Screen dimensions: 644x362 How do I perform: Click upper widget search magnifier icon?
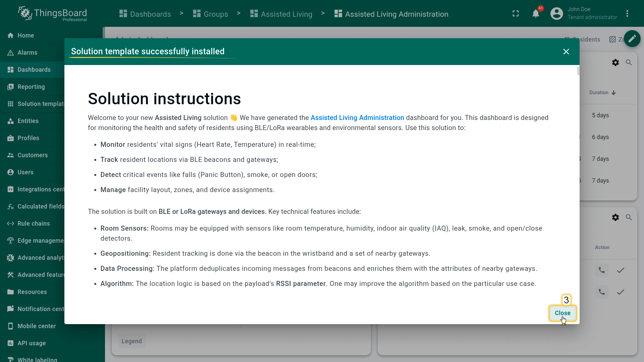coord(629,63)
